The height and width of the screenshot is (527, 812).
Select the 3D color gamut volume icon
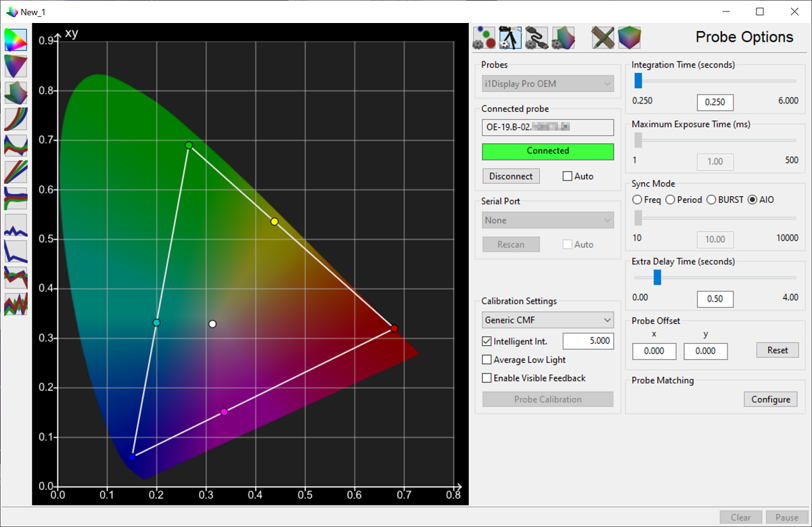16,93
